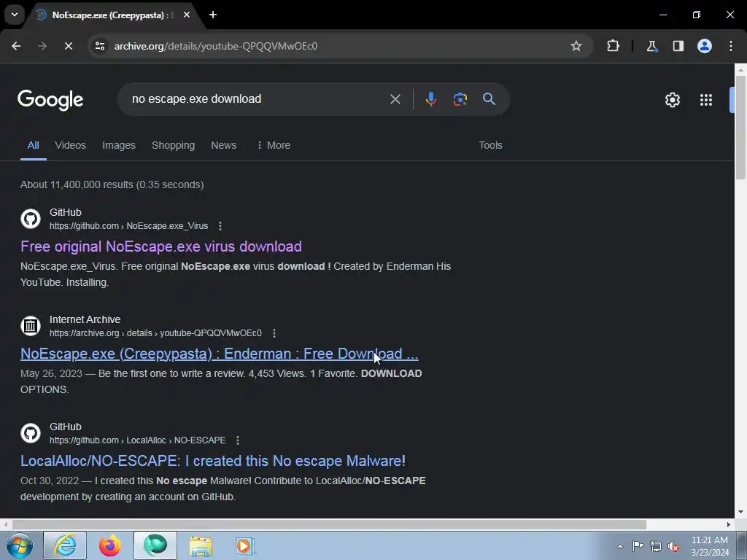
Task: Bookmark this tab with the star icon
Action: click(x=576, y=46)
